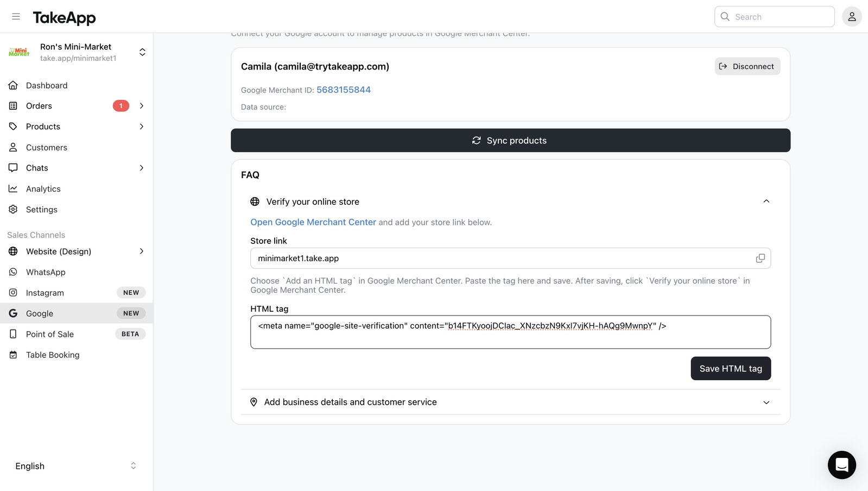Click the Instagram NEW badge

pyautogui.click(x=131, y=293)
